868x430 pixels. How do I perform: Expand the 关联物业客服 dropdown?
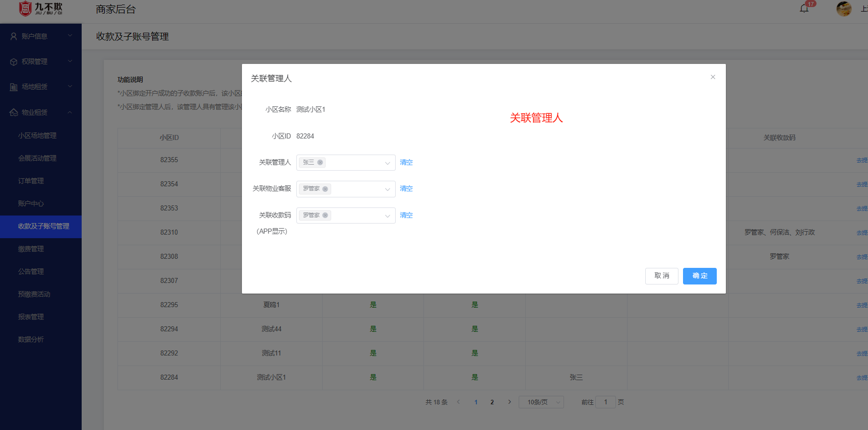click(387, 189)
